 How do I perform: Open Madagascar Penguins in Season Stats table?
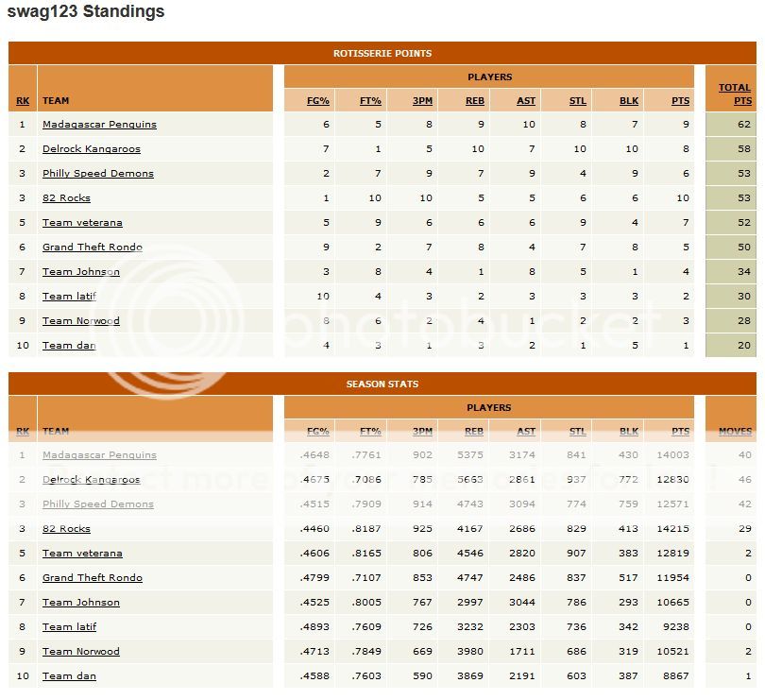pyautogui.click(x=99, y=455)
